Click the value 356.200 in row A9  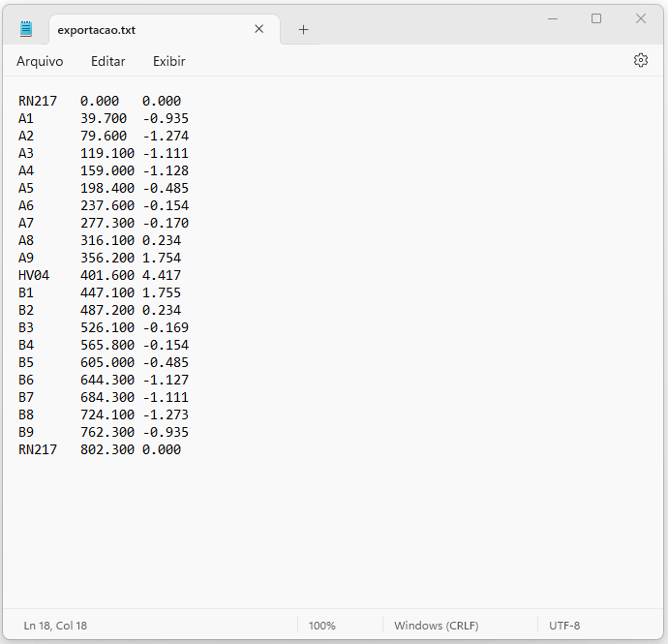point(107,259)
